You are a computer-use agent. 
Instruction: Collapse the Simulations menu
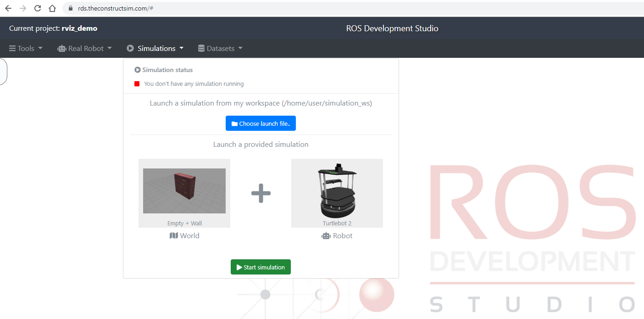coord(155,48)
